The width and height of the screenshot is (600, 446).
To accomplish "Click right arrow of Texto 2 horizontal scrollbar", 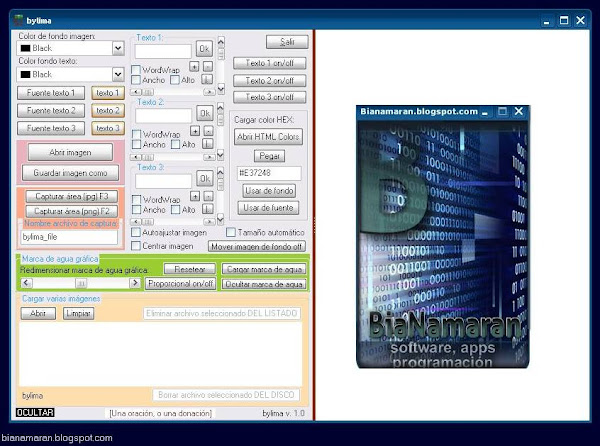I will 209,157.
